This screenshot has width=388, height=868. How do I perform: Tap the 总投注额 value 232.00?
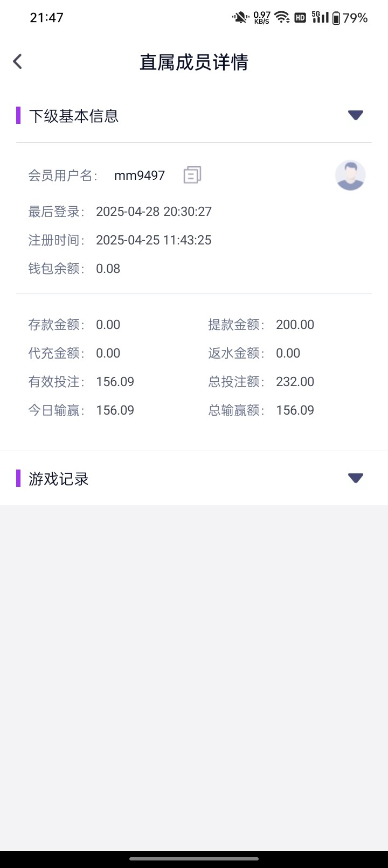click(295, 382)
